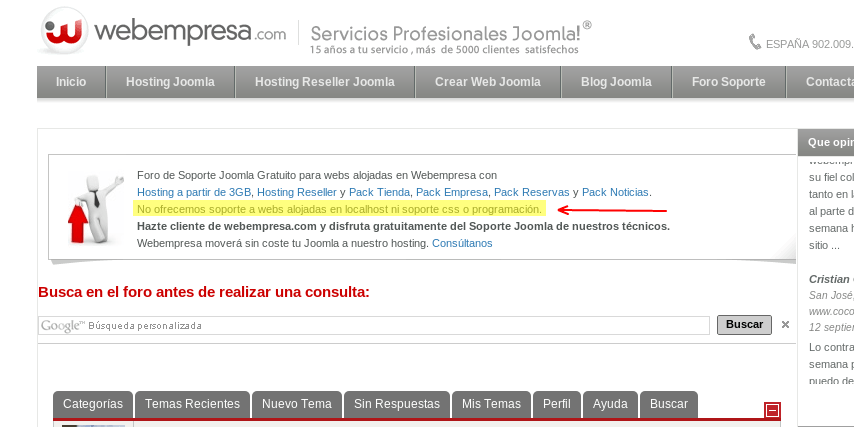Viewport: 854px width, 427px height.
Task: Click the 'Hazte cliente de webempresa.com' bold line
Action: coord(403,226)
